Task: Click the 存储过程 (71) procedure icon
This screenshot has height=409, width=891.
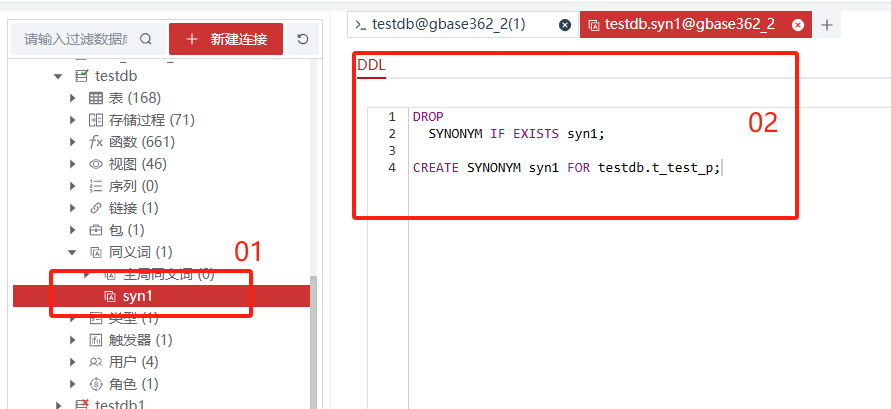Action: [x=96, y=120]
